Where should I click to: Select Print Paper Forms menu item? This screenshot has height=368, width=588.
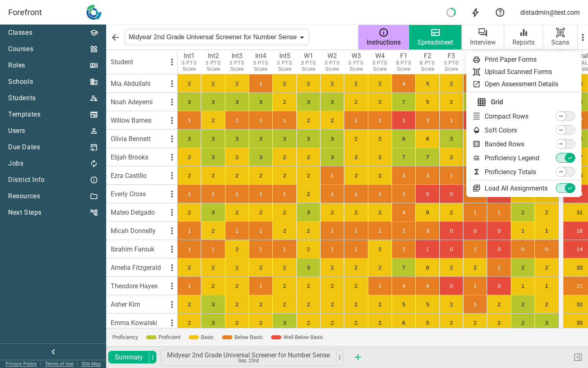click(x=523, y=59)
